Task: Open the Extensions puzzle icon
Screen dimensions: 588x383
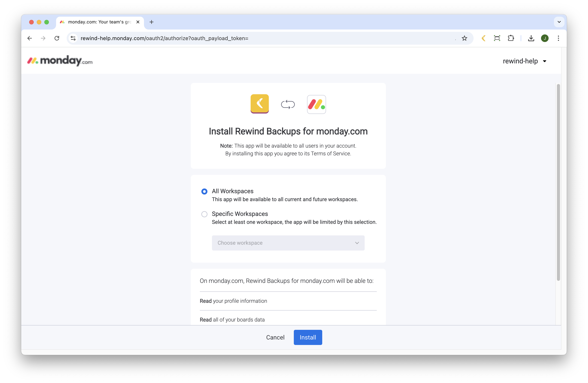Action: tap(511, 38)
